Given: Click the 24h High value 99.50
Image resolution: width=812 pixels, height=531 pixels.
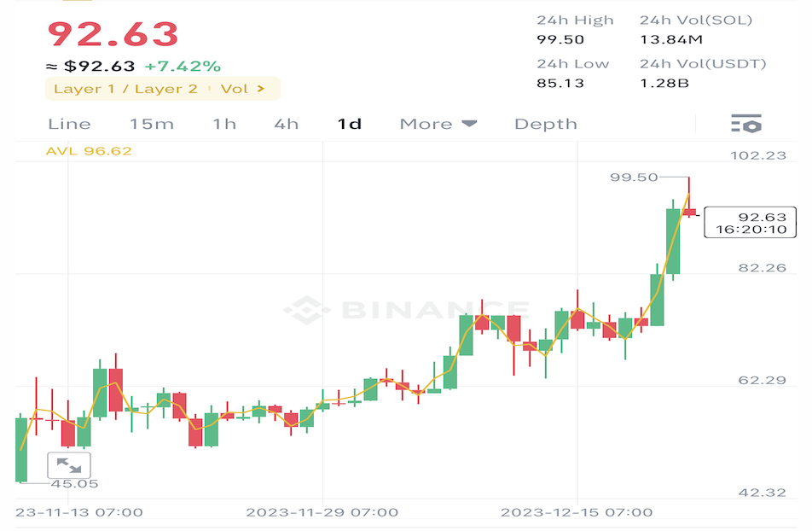Looking at the screenshot, I should pos(560,39).
